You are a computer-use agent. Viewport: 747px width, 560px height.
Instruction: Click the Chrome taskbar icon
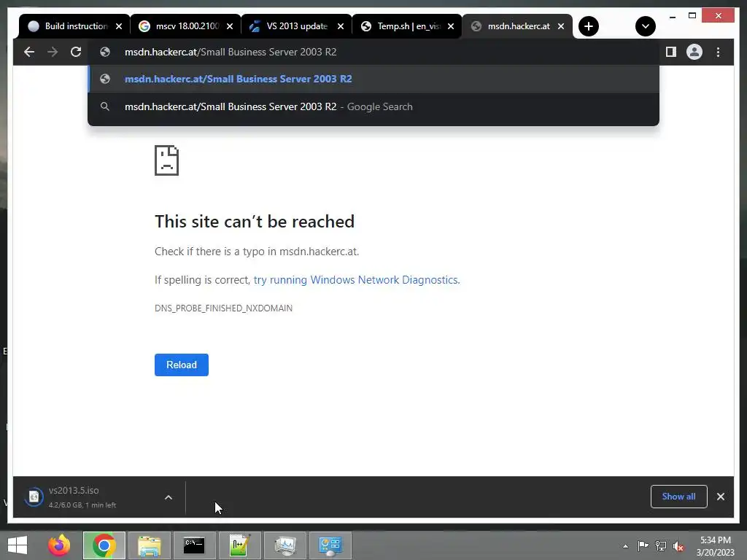104,545
